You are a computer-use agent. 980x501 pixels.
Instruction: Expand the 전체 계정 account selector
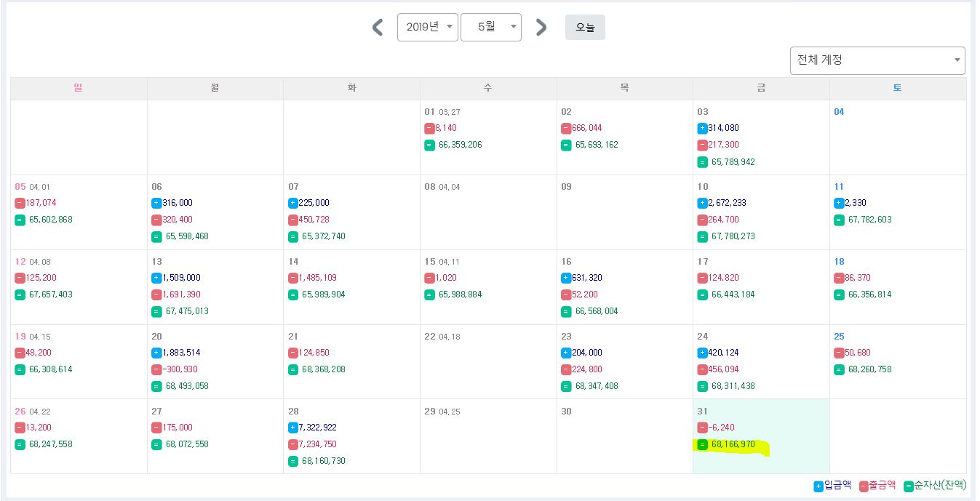pos(877,60)
